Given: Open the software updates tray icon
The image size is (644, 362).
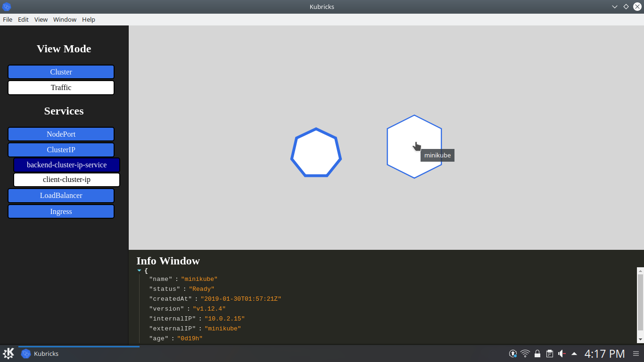Looking at the screenshot, I should point(513,354).
